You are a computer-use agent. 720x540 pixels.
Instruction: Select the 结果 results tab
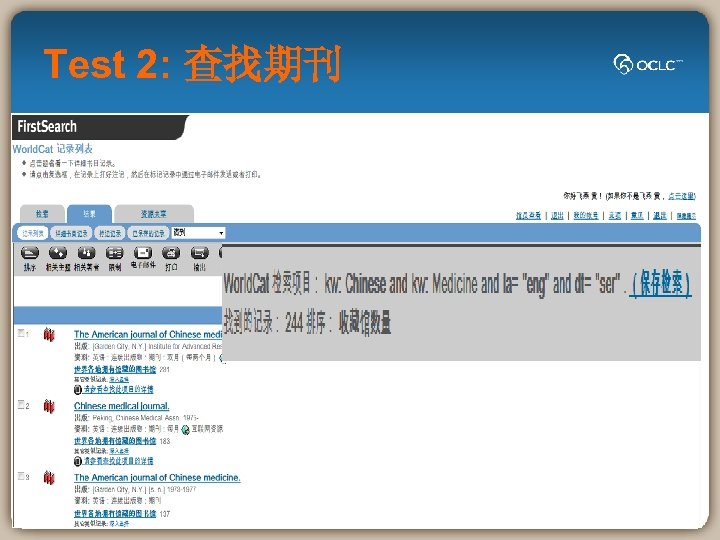click(x=89, y=214)
